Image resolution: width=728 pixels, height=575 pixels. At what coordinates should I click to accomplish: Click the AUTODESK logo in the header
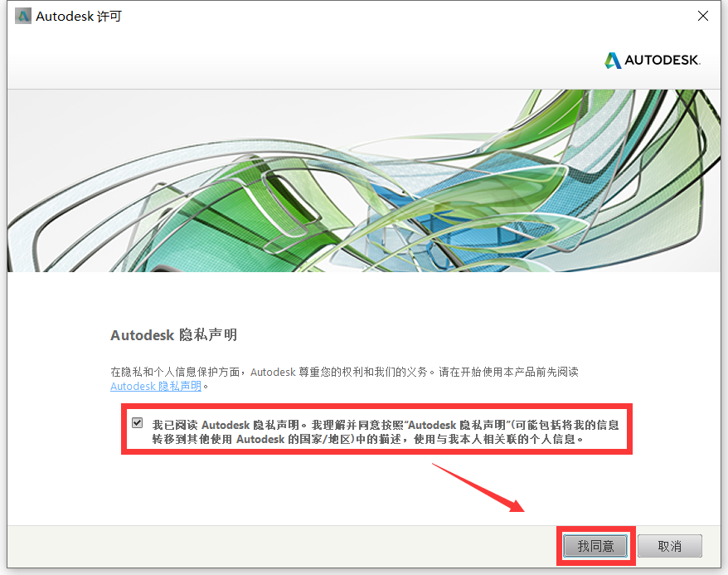(x=653, y=60)
